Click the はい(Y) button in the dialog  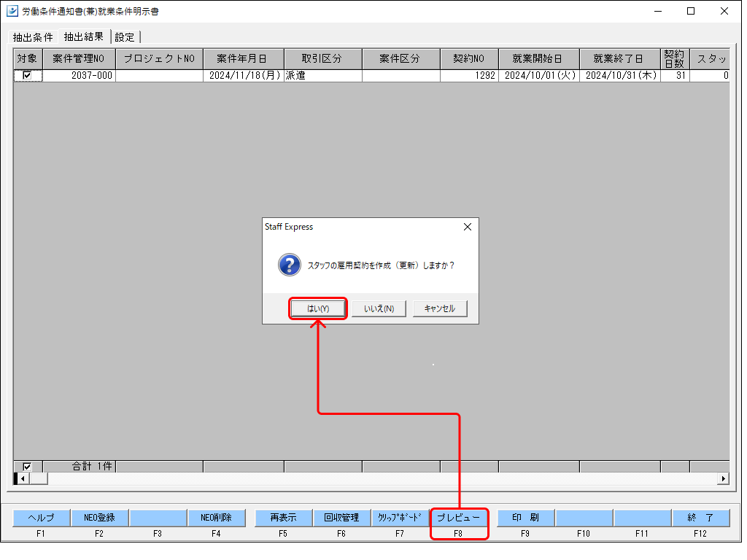point(318,308)
